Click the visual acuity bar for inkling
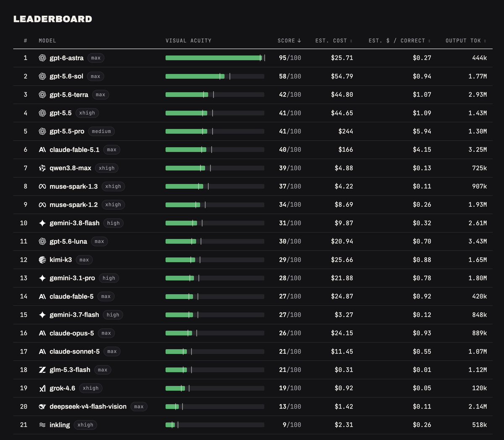The image size is (504, 440). [x=215, y=425]
